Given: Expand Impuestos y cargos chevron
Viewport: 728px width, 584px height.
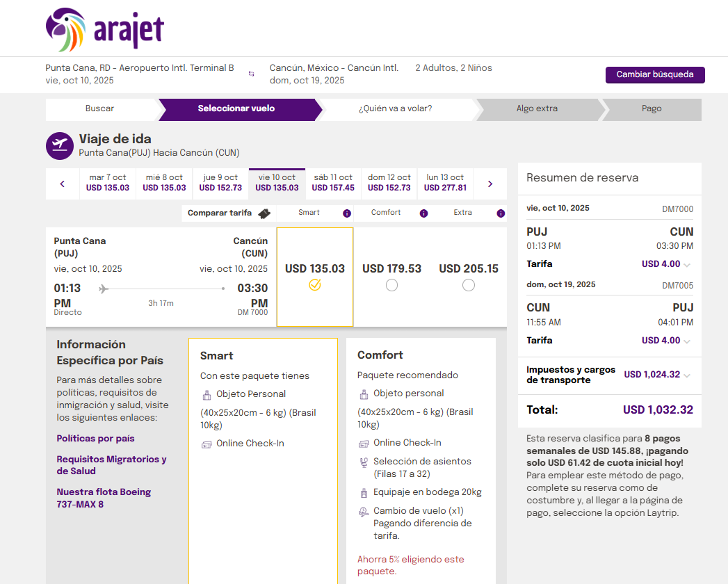Looking at the screenshot, I should click(687, 375).
